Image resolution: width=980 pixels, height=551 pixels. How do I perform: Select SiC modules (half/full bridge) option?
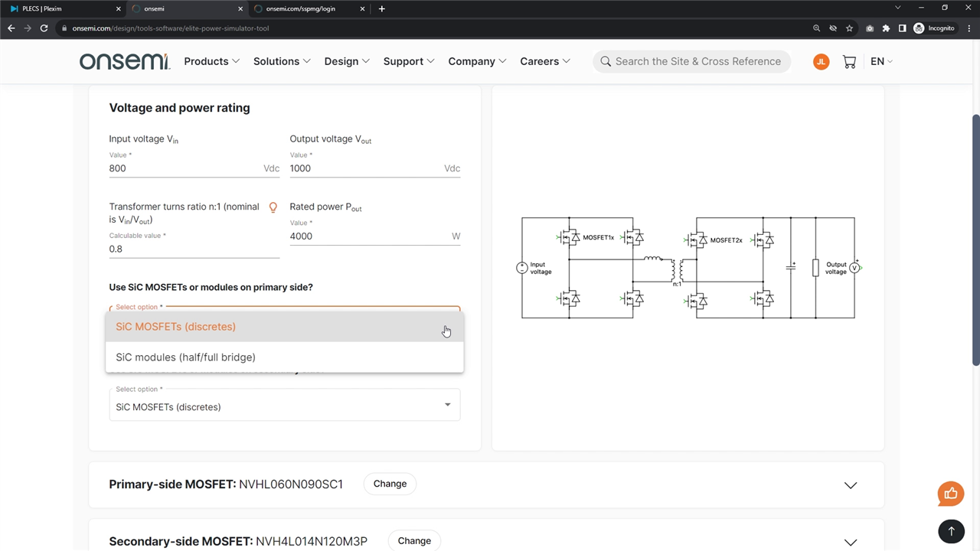pos(285,357)
